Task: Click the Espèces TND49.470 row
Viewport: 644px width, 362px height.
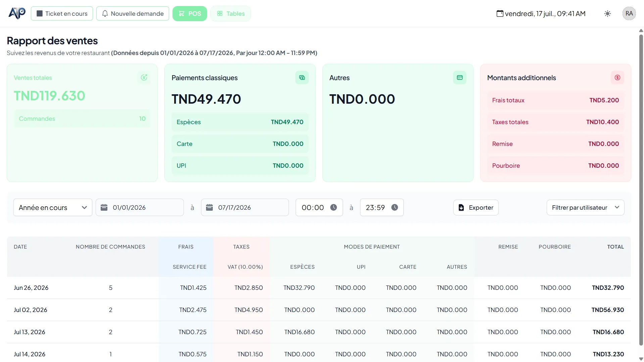Action: pos(240,122)
